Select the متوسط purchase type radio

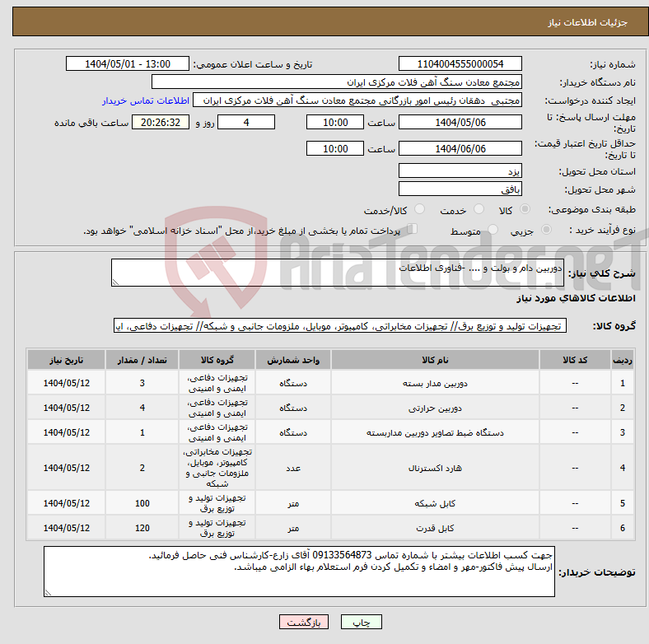pyautogui.click(x=493, y=230)
